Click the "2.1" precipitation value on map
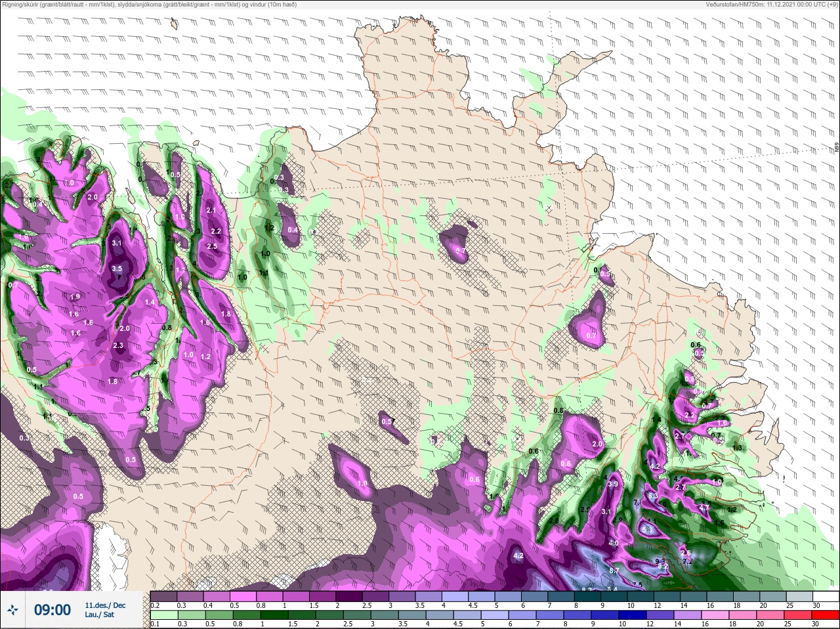This screenshot has width=840, height=629. click(211, 210)
